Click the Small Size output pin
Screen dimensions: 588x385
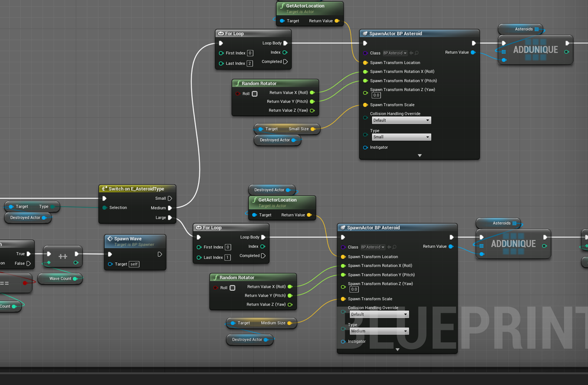click(313, 129)
